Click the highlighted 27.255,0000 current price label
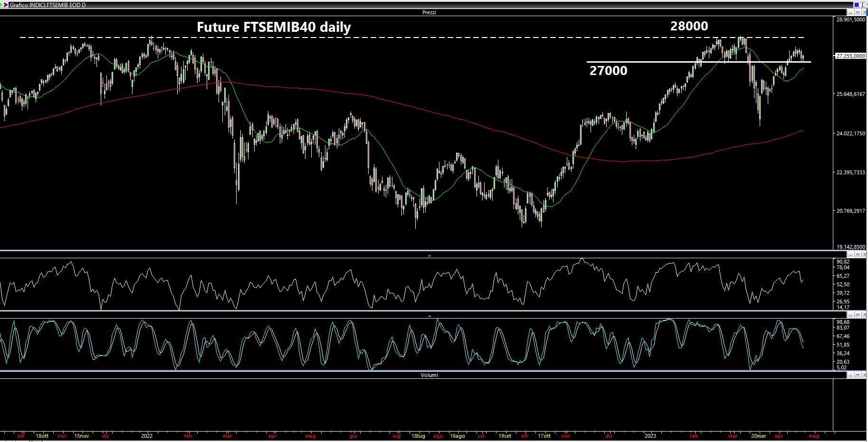Screen dimensions: 868x442 pyautogui.click(x=850, y=56)
